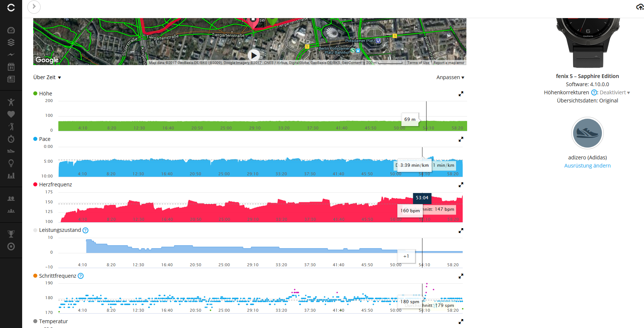
Task: Click the fenix 5 watch image
Action: (588, 43)
